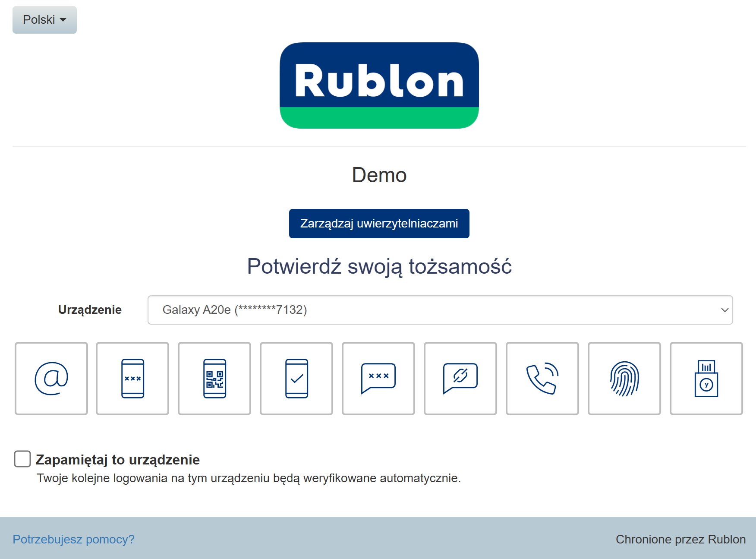Choose SMS Passcode speech bubble icon
This screenshot has width=756, height=559.
click(x=378, y=379)
